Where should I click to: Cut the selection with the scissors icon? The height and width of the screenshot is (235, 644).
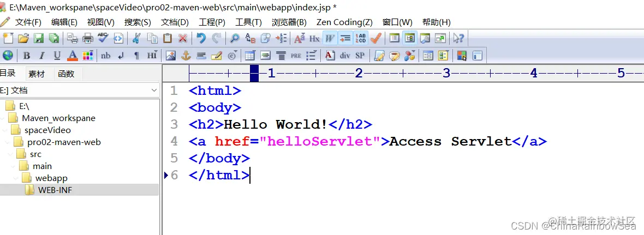[x=137, y=39]
